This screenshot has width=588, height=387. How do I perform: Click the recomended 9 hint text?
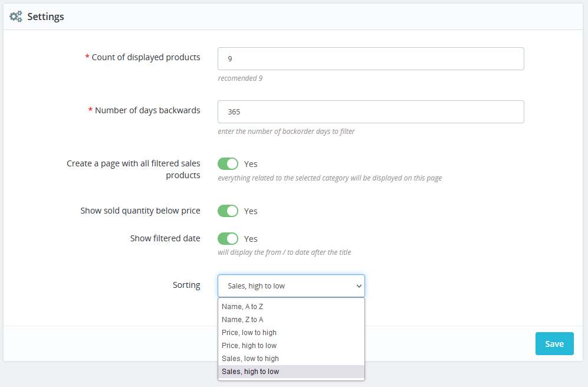pyautogui.click(x=240, y=78)
